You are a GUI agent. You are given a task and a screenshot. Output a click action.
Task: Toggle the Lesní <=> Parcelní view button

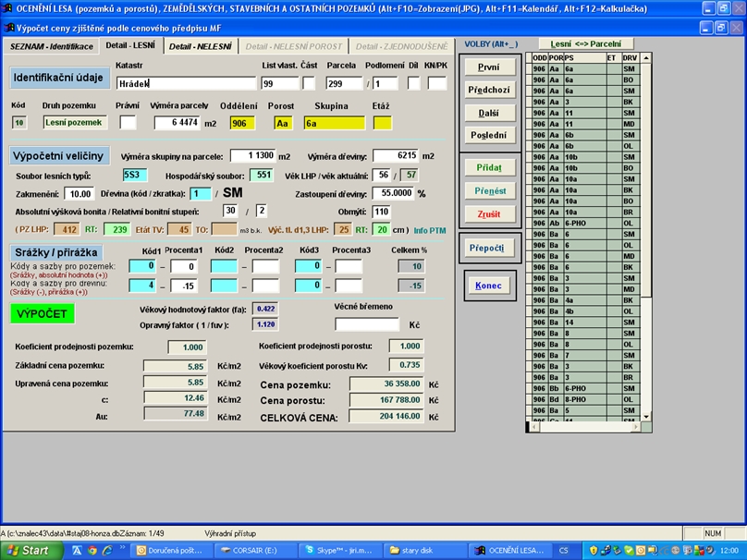[586, 43]
